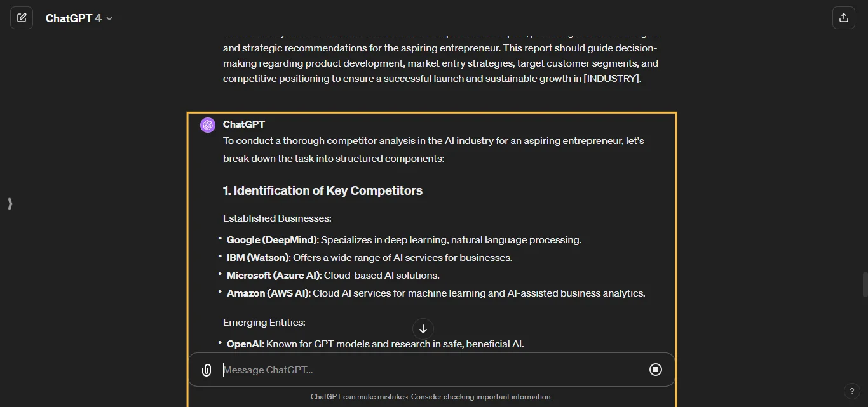Viewport: 868px width, 407px height.
Task: Click the disclaimer text below the input box
Action: 431,396
